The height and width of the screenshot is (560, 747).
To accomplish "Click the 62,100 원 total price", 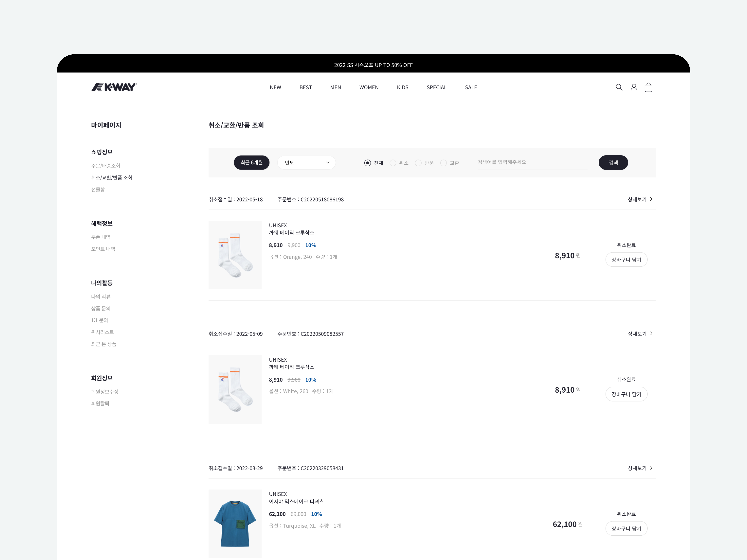I will point(568,524).
